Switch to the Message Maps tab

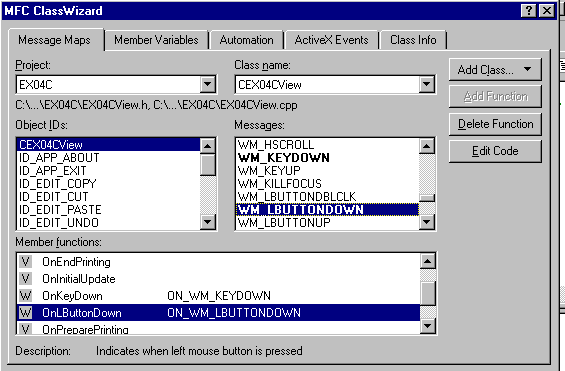pyautogui.click(x=54, y=40)
